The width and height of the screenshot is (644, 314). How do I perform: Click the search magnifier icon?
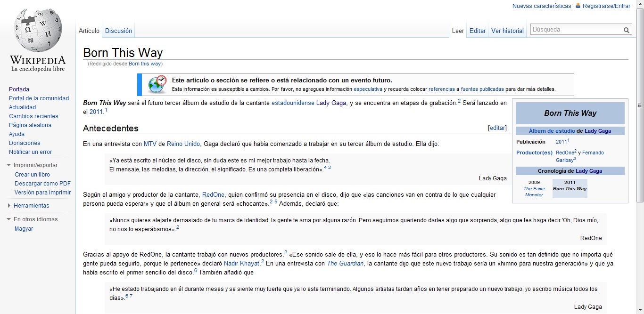(x=627, y=30)
